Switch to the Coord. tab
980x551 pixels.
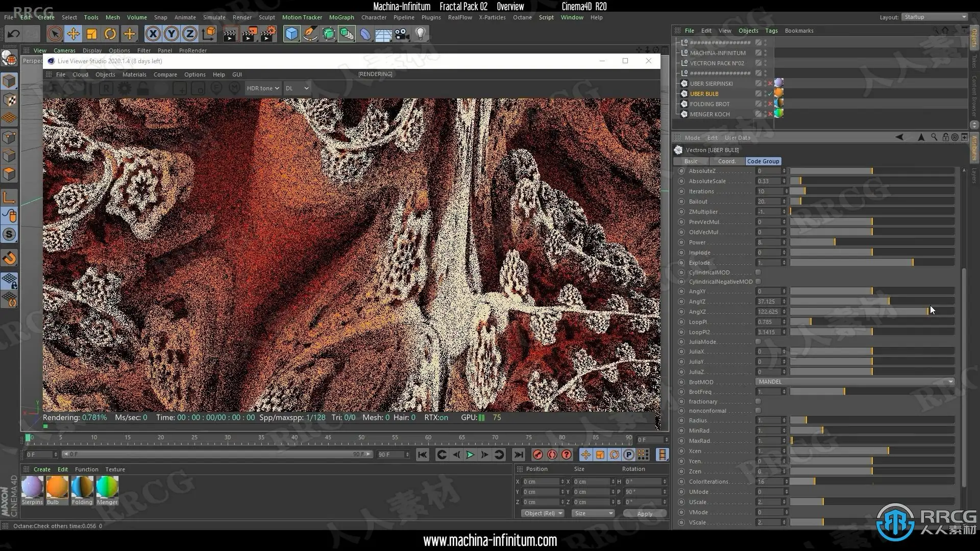(x=726, y=161)
